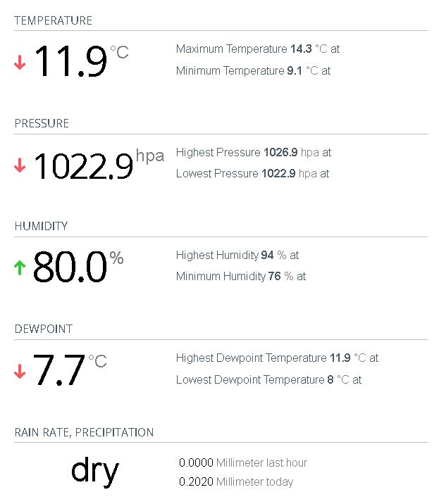Click the Highest Pressure 1026.9 hpa line
Image resolution: width=439 pixels, height=504 pixels.
pyautogui.click(x=254, y=152)
